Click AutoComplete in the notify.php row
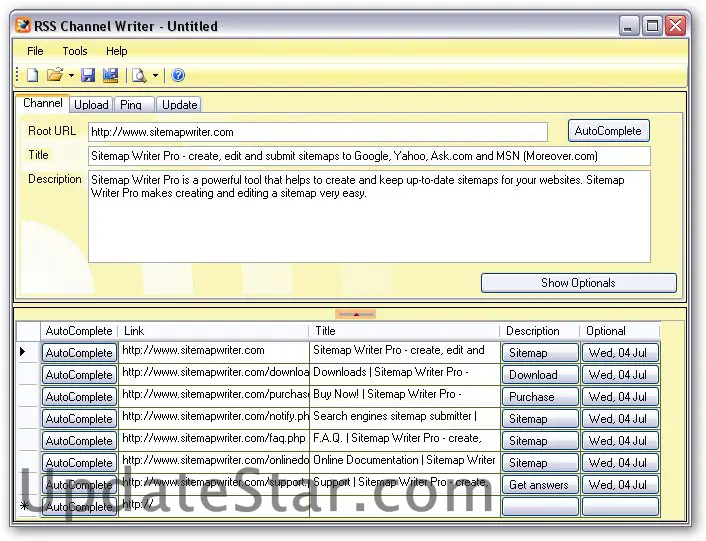Image resolution: width=706 pixels, height=541 pixels. click(80, 419)
